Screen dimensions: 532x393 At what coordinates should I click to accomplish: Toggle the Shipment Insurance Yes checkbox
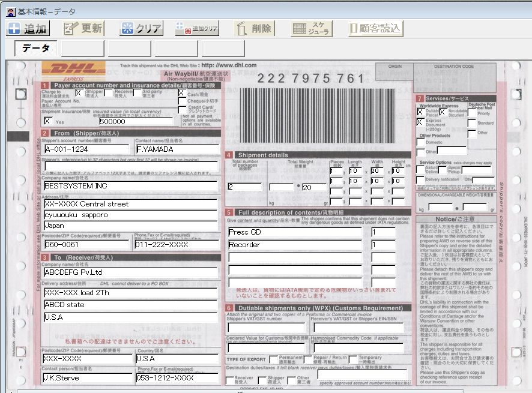tap(47, 121)
